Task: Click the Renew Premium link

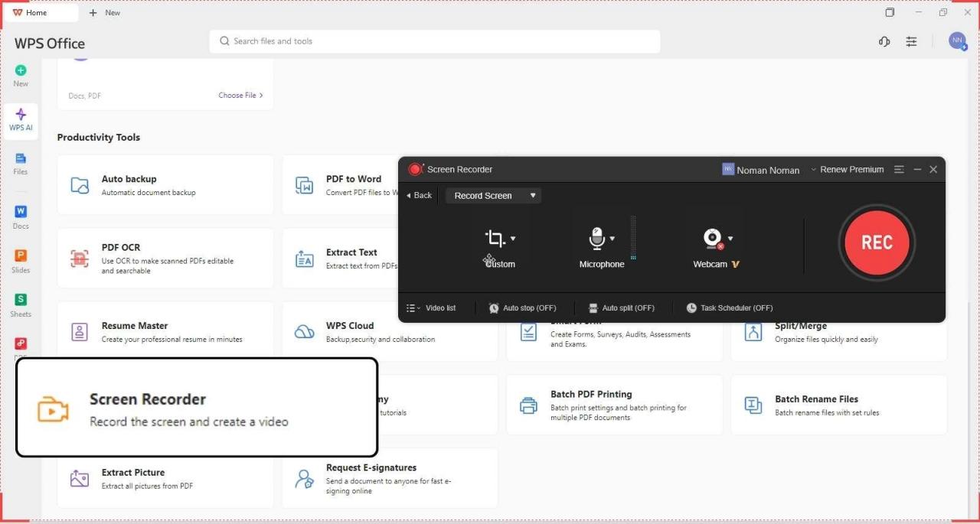Action: [x=851, y=169]
